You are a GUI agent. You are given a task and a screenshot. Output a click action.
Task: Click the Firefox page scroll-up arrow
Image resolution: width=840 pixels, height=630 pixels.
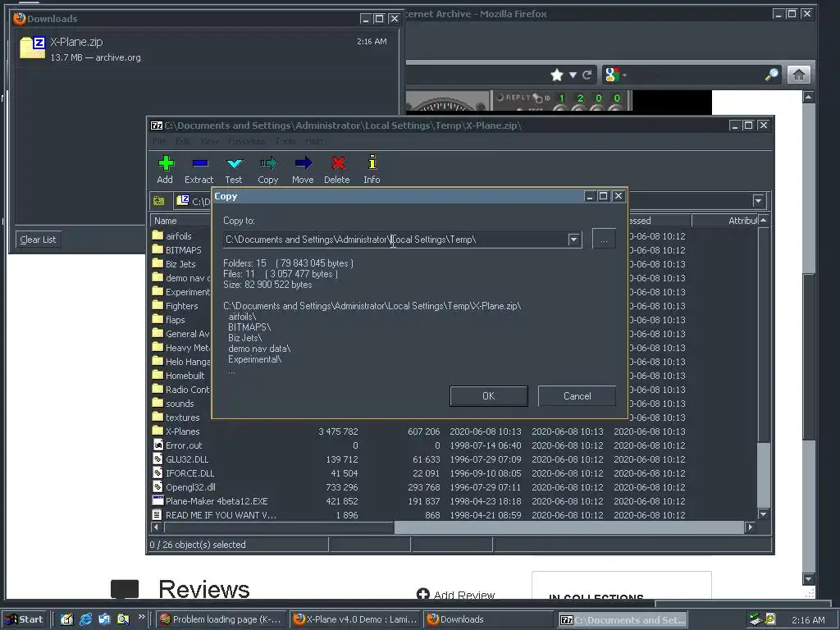point(808,97)
